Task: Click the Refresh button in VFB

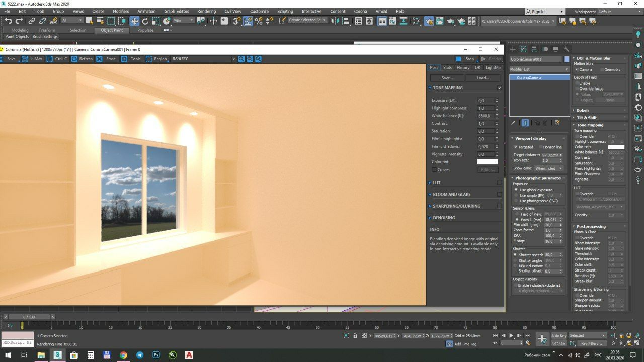Action: click(82, 59)
